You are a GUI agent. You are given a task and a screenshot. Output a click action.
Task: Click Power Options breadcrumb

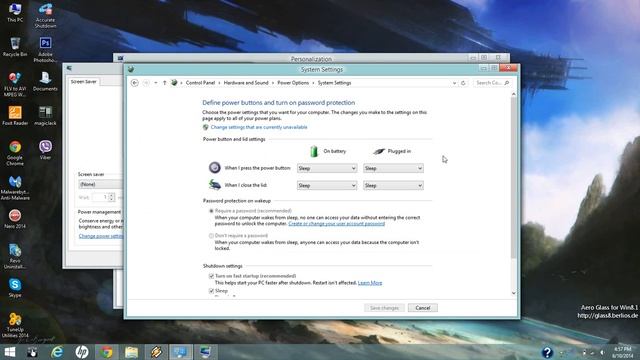pyautogui.click(x=293, y=83)
